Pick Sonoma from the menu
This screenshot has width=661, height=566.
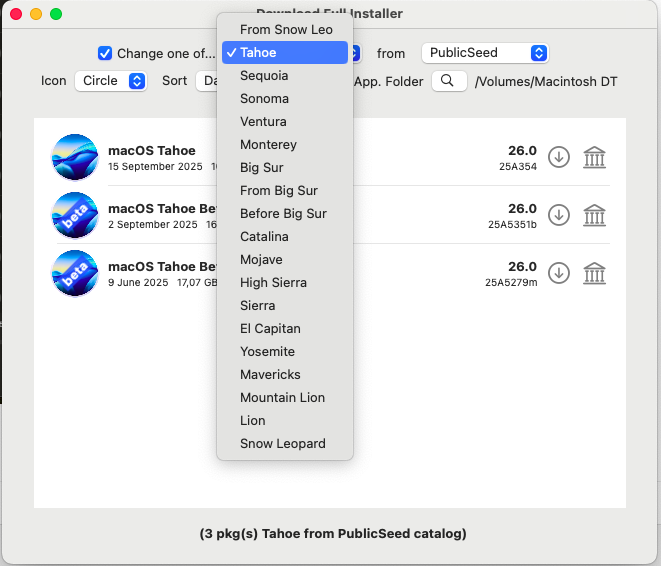coord(285,99)
